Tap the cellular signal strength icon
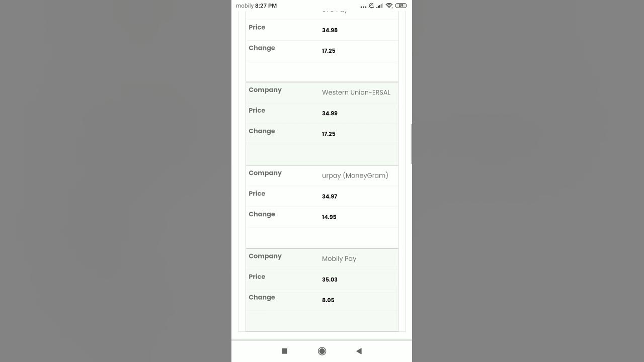 pos(380,6)
